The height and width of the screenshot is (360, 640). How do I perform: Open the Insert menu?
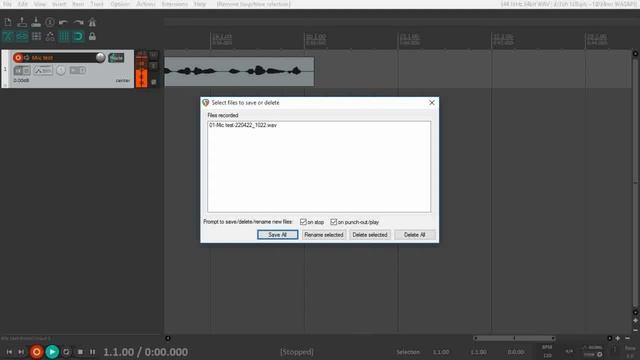pos(59,4)
